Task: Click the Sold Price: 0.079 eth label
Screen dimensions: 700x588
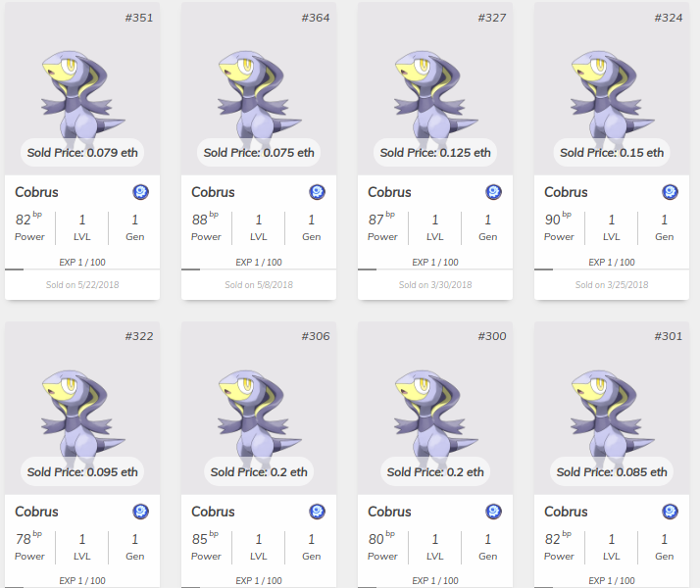Action: [x=82, y=153]
